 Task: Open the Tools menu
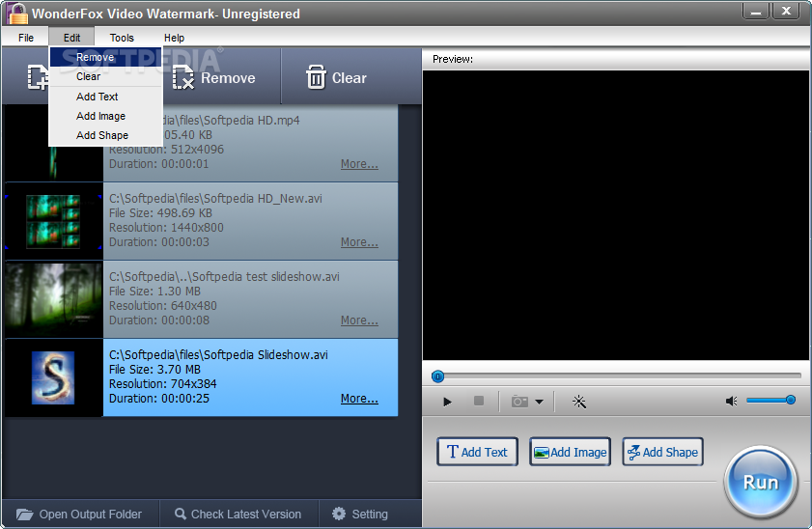point(122,38)
